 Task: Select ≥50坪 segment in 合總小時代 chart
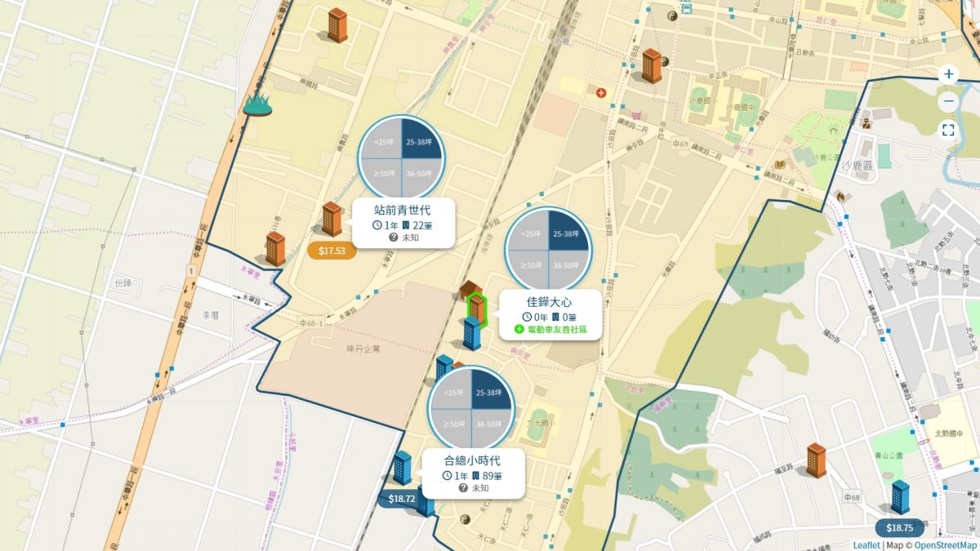click(x=452, y=427)
